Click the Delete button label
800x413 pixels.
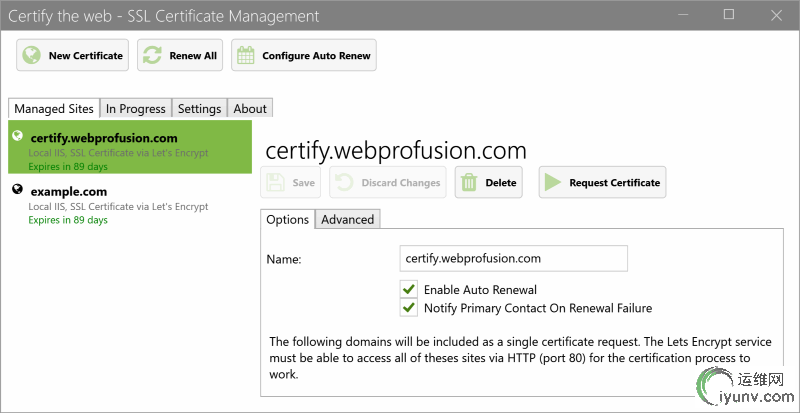pos(501,183)
